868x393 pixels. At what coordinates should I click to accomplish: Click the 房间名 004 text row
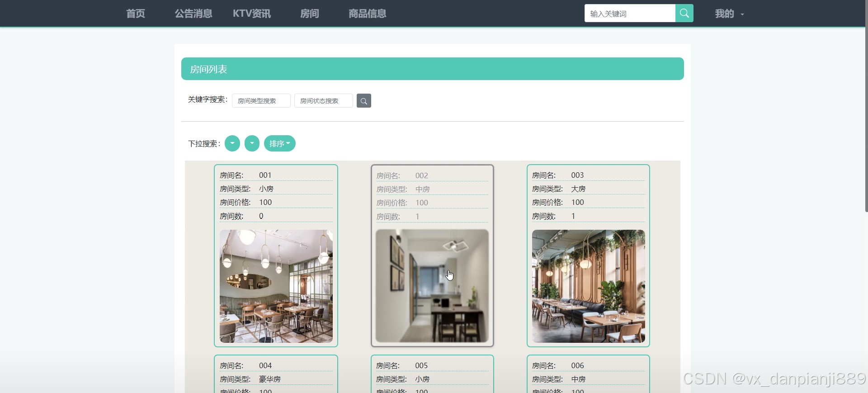tap(276, 365)
